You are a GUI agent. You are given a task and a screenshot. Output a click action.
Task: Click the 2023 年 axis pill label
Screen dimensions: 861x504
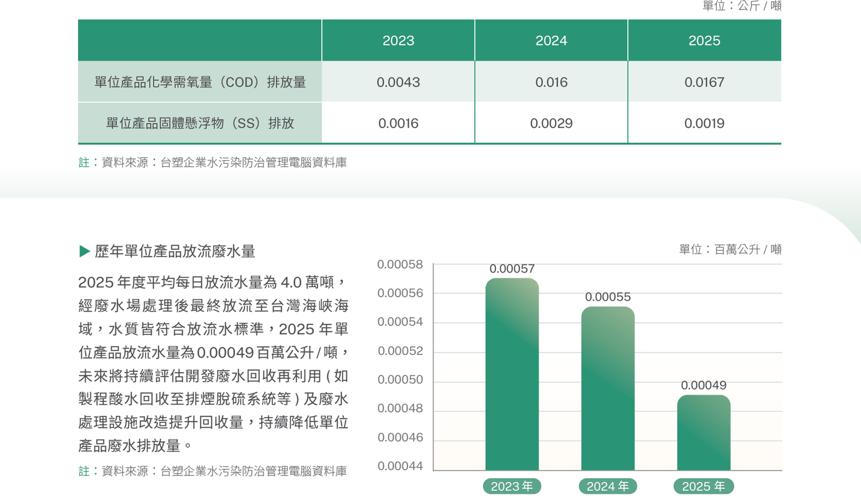(512, 487)
